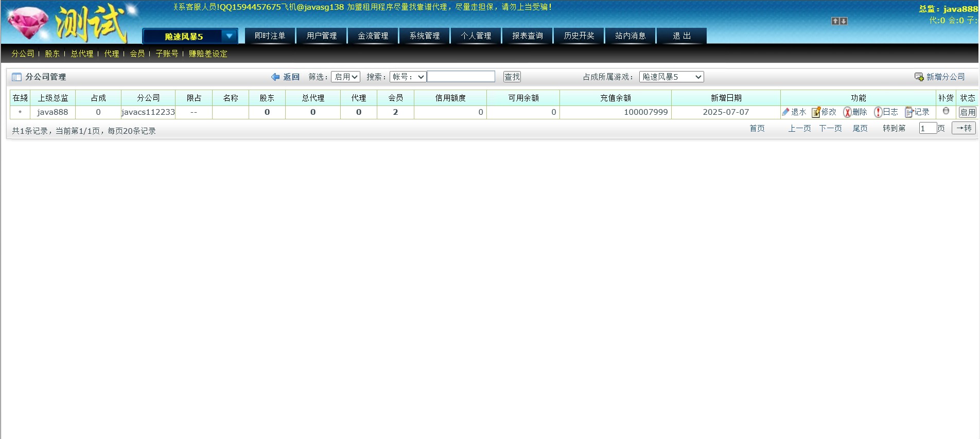Open the 筛选 启用 filter dropdown
980x439 pixels.
pyautogui.click(x=345, y=77)
